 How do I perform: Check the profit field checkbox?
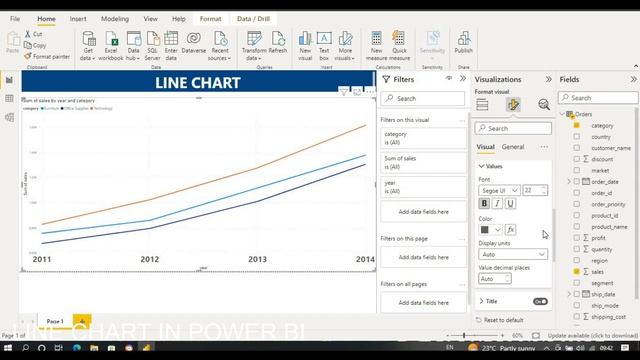point(576,238)
